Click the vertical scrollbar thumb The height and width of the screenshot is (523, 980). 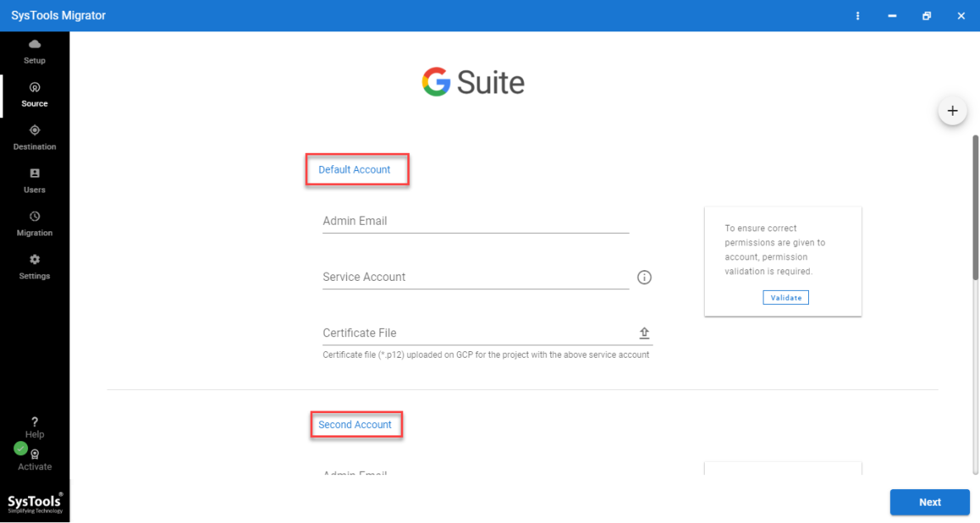click(x=975, y=207)
